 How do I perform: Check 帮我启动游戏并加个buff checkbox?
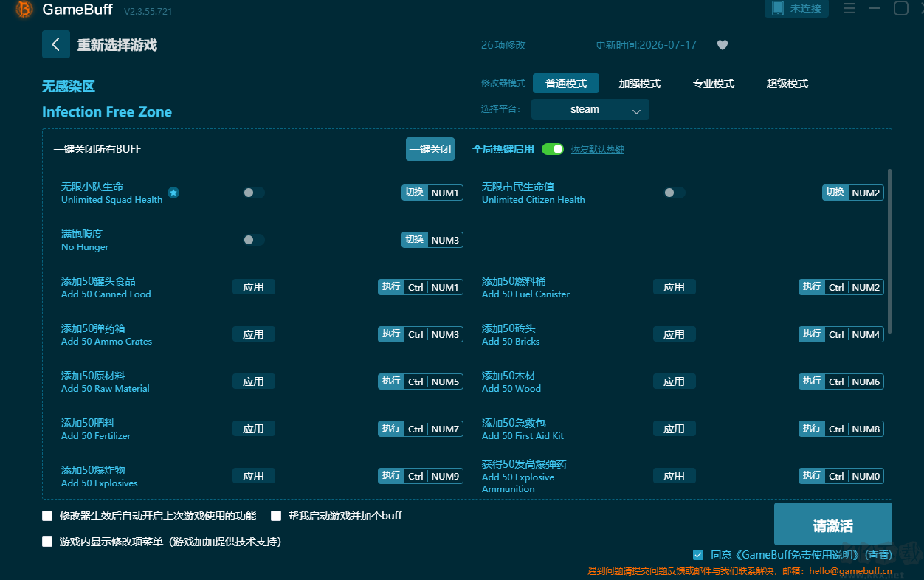(x=276, y=516)
